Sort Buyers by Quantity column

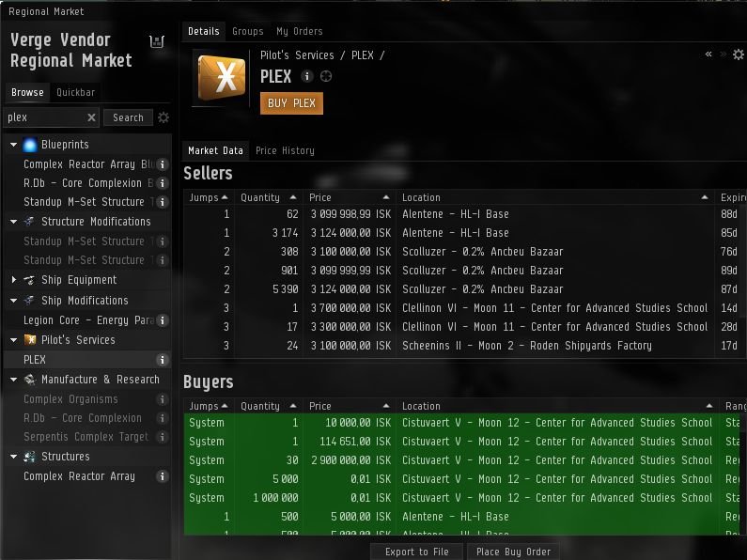pyautogui.click(x=269, y=406)
